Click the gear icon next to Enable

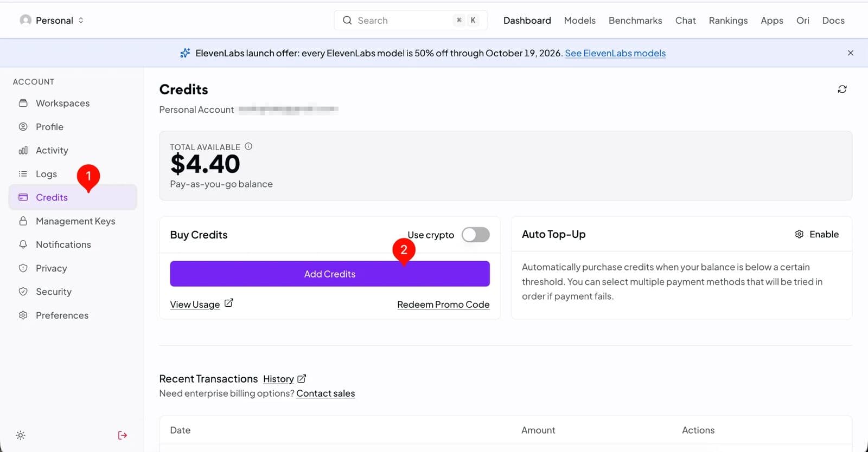click(799, 234)
